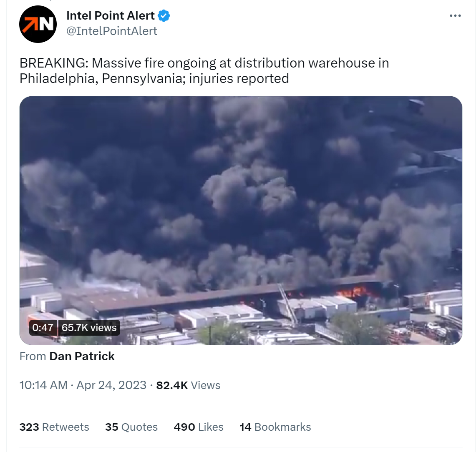This screenshot has height=452, width=476.
Task: Open Intel Point Alert profile avatar
Action: 38,24
